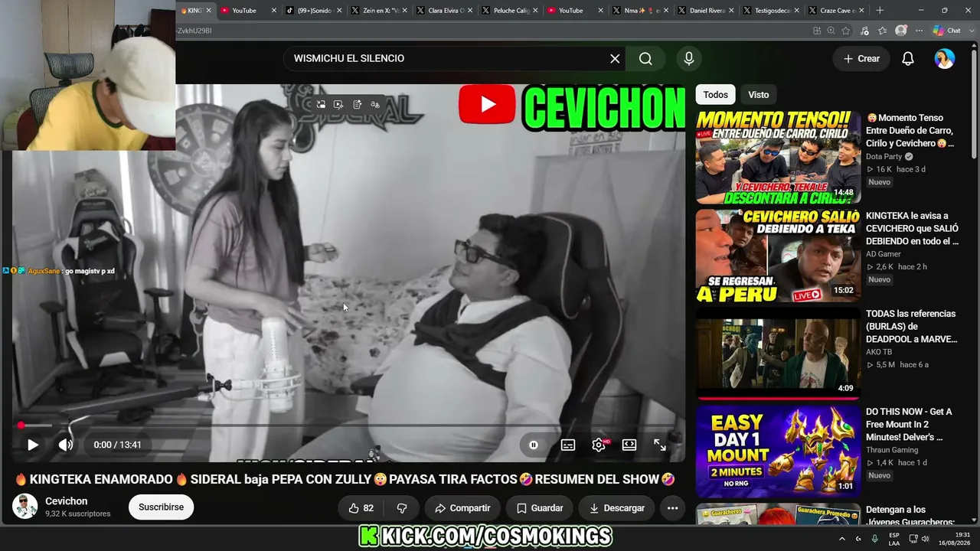
Task: Enter fullscreen mode on the video
Action: [660, 445]
